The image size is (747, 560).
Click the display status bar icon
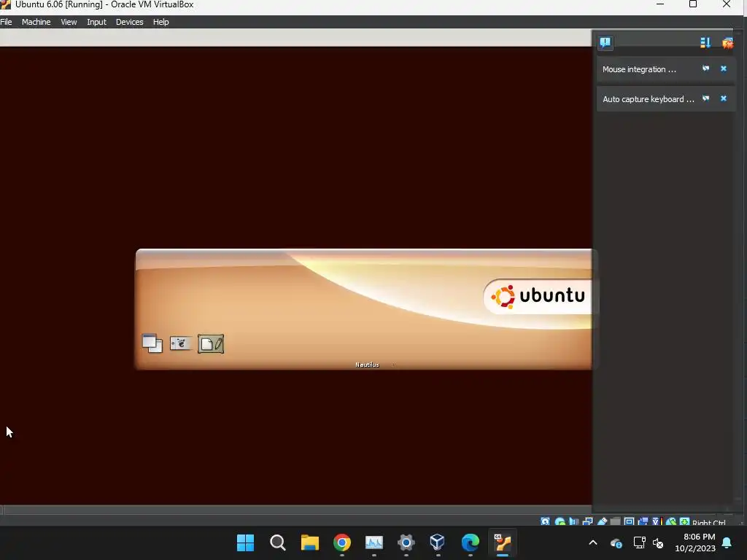pyautogui.click(x=629, y=522)
